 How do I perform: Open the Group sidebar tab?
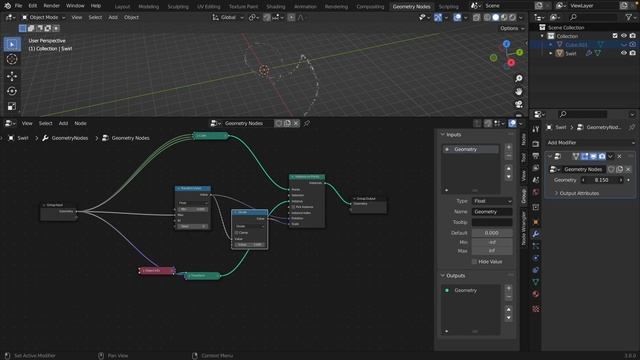point(524,196)
